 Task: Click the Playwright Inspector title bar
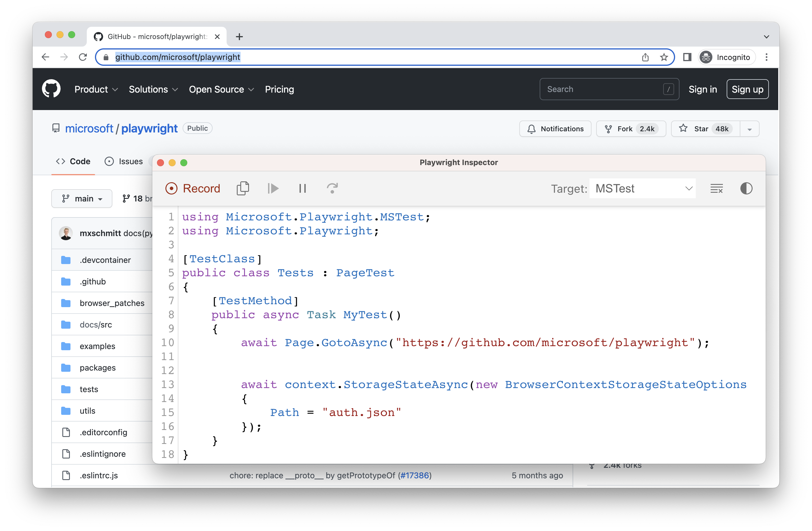point(458,162)
